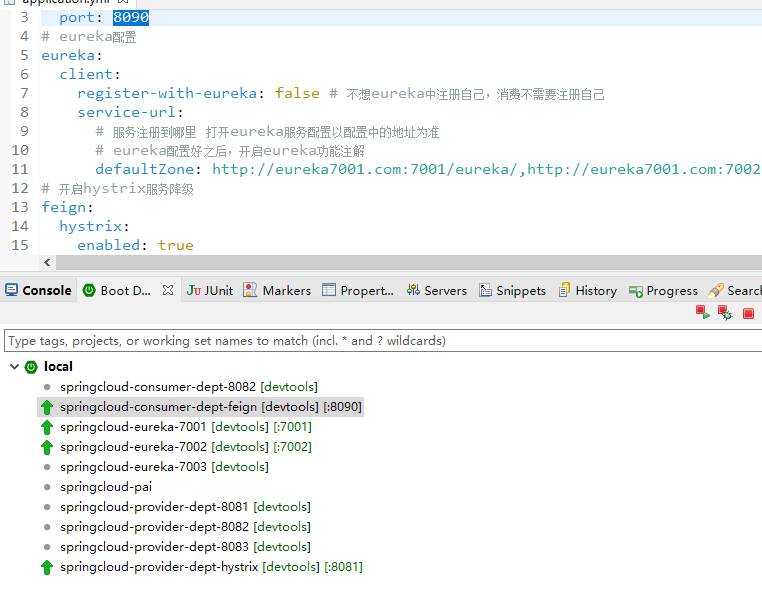Click stopped status dot of consumer-dept-8082

coord(47,387)
